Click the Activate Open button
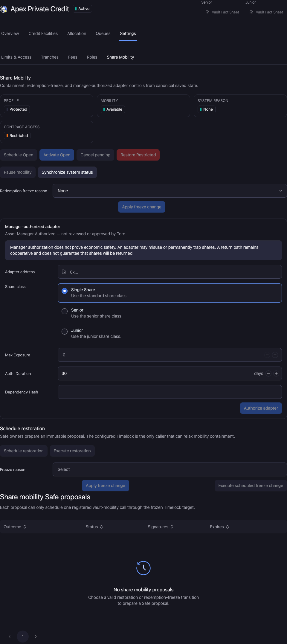Viewport: 287px width, 644px height. pyautogui.click(x=57, y=155)
